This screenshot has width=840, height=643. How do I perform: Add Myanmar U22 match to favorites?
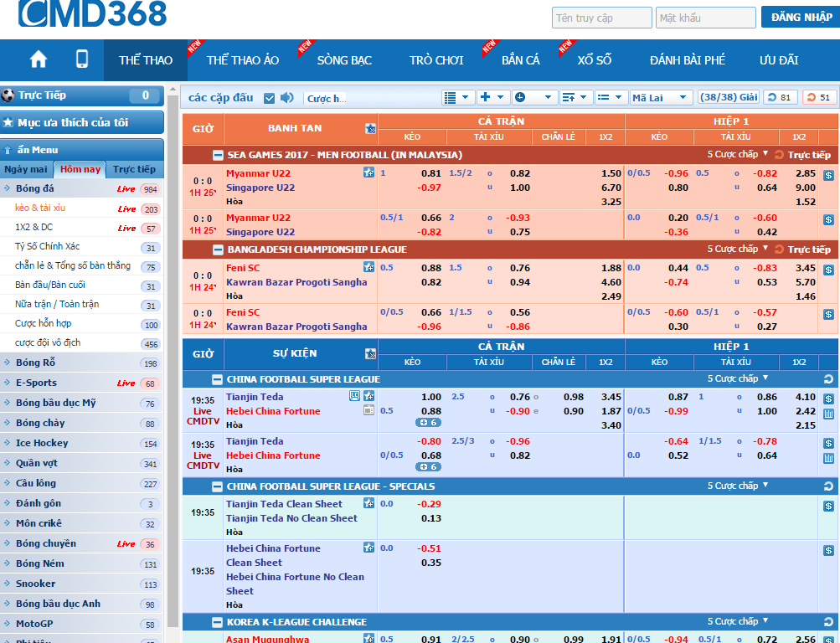[x=368, y=173]
